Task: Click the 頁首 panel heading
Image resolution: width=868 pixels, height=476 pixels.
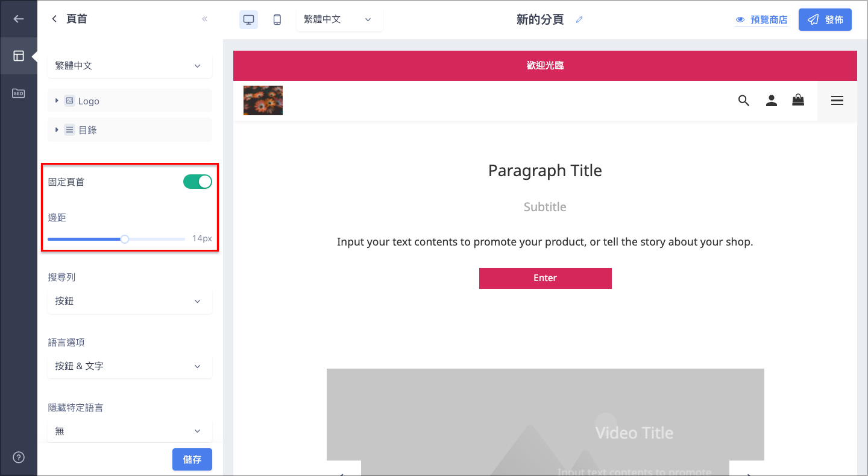Action: click(x=77, y=19)
